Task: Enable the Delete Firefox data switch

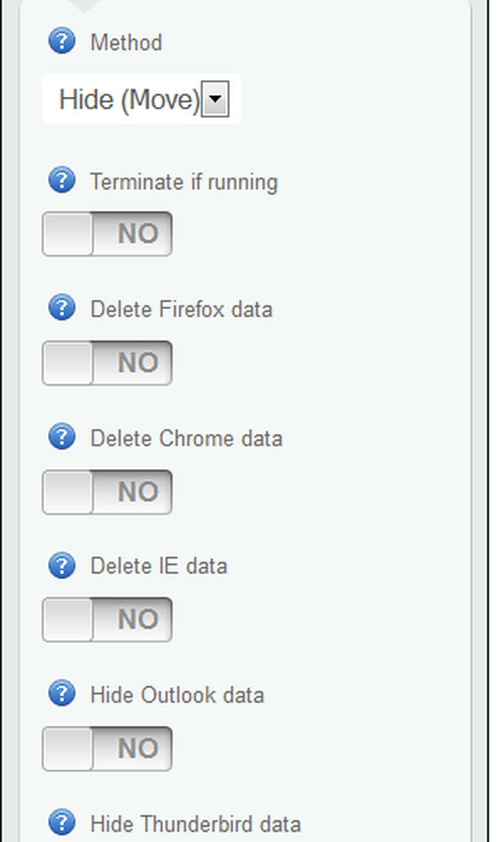Action: [x=108, y=362]
